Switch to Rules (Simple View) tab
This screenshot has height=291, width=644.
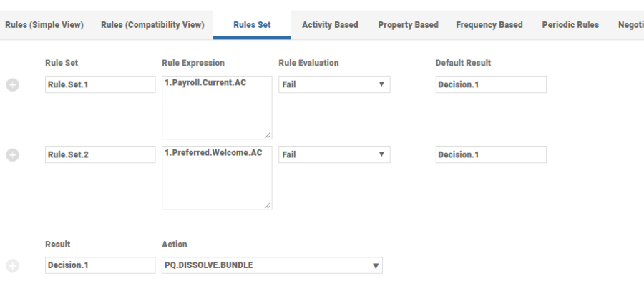pyautogui.click(x=44, y=25)
